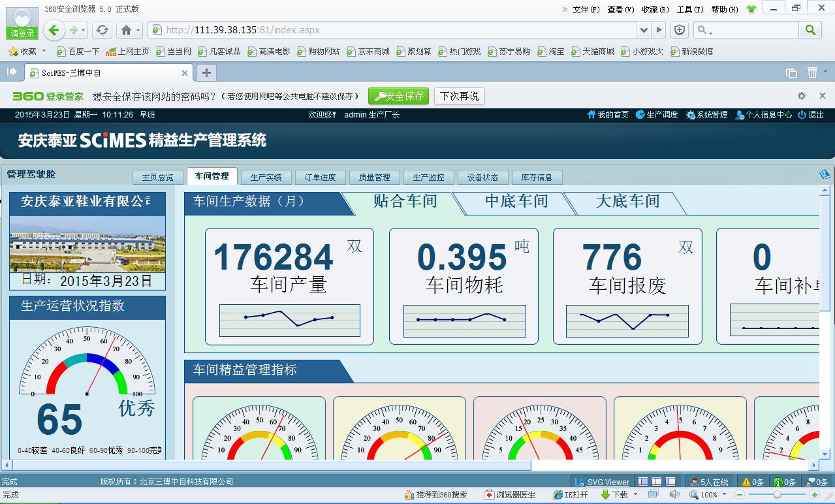Click the restore windows icon in tab bar
Viewport: 835px width, 504px height.
791,73
